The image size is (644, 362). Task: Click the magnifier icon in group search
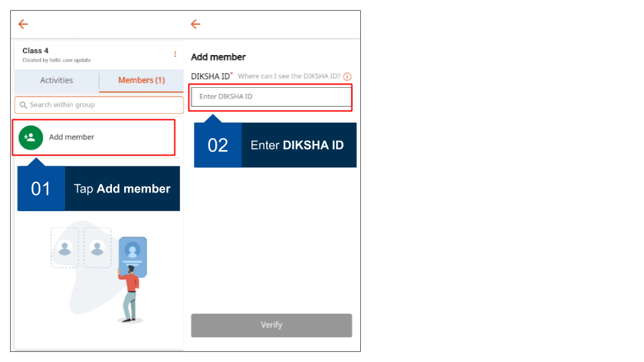point(23,105)
